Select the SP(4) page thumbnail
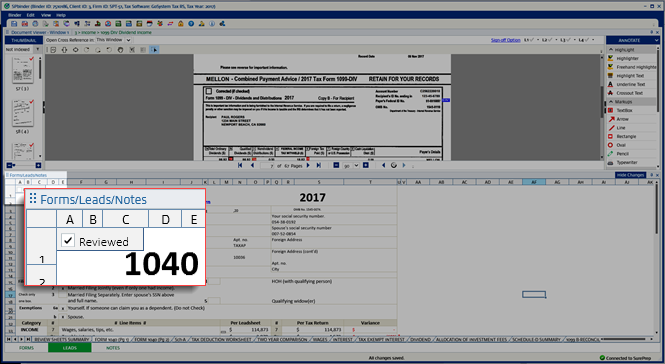 pos(22,113)
